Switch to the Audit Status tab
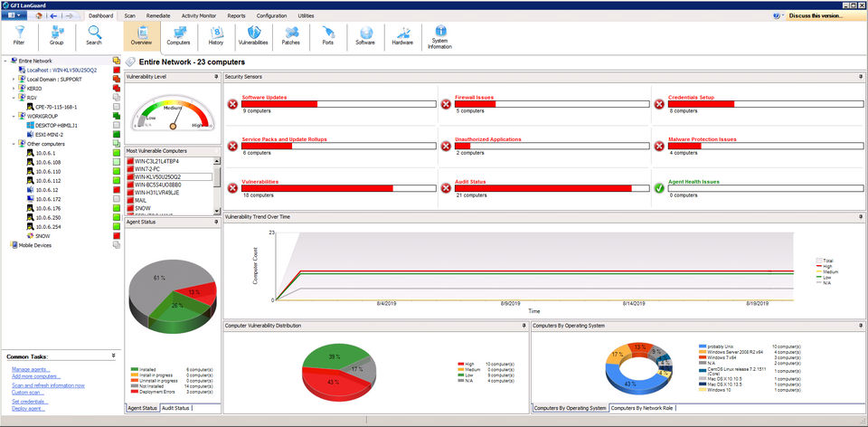868x427 pixels. (x=175, y=408)
